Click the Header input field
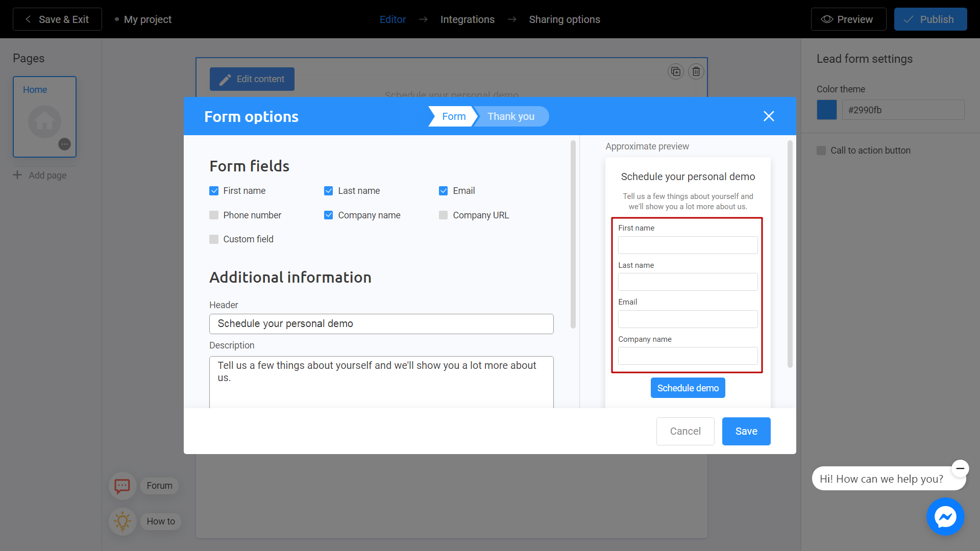Viewport: 980px width, 551px height. tap(381, 323)
